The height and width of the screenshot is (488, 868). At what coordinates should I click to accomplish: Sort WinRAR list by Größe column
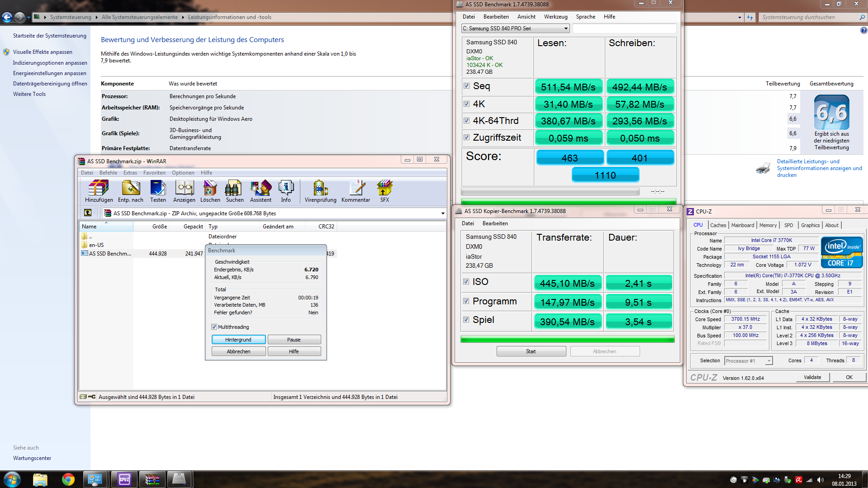(151, 226)
